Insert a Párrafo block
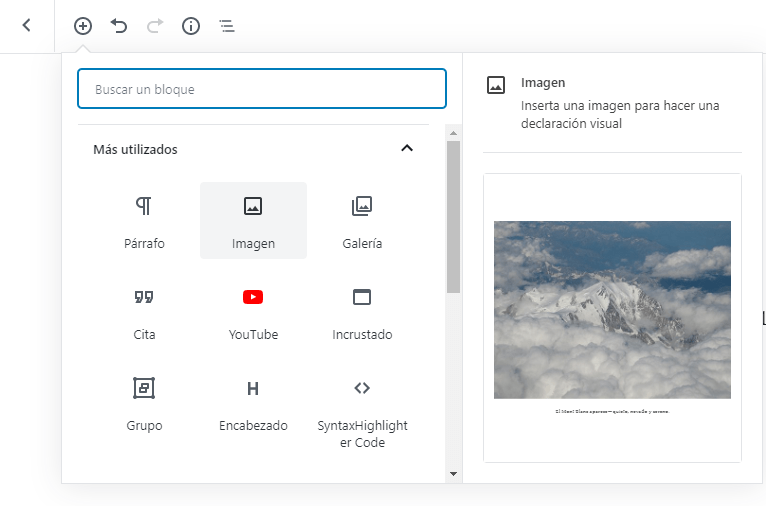This screenshot has width=766, height=506. [145, 221]
